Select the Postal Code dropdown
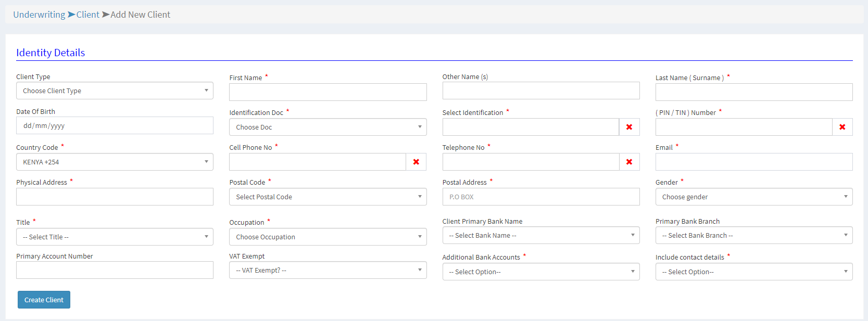The width and height of the screenshot is (868, 321). coord(328,197)
